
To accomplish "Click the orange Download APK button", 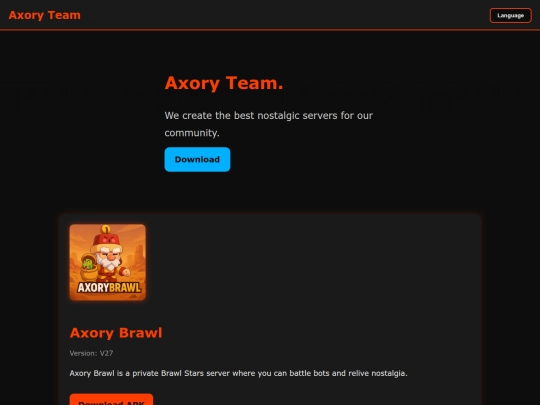I will [x=111, y=399].
